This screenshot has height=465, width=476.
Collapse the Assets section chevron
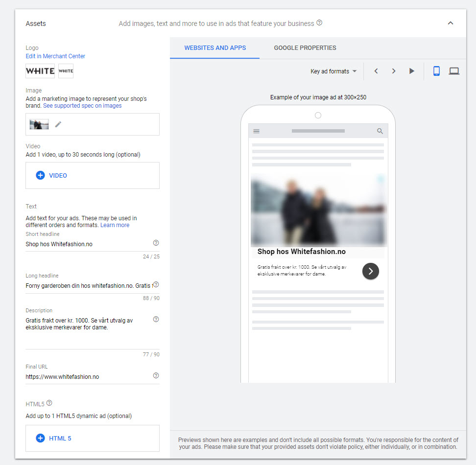451,23
